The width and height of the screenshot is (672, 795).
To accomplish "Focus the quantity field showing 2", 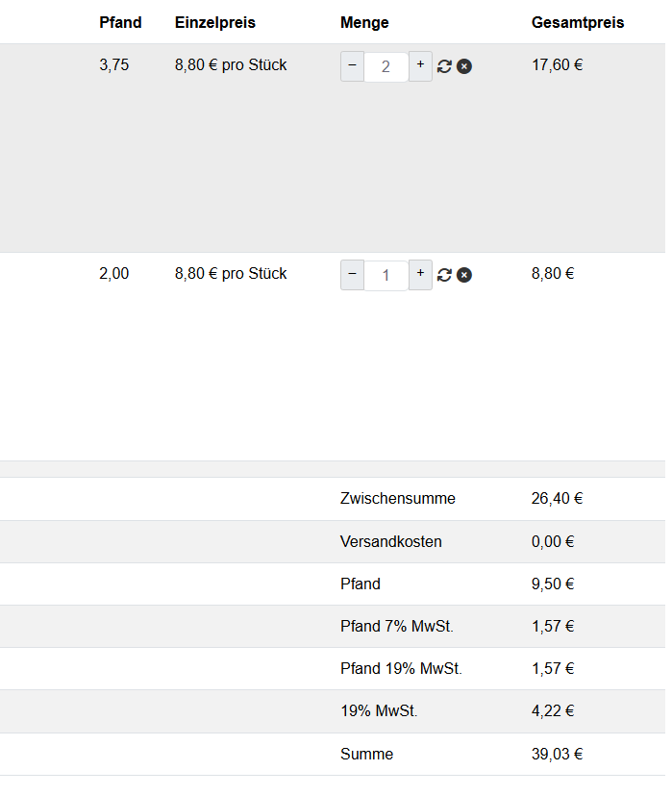I will 386,66.
